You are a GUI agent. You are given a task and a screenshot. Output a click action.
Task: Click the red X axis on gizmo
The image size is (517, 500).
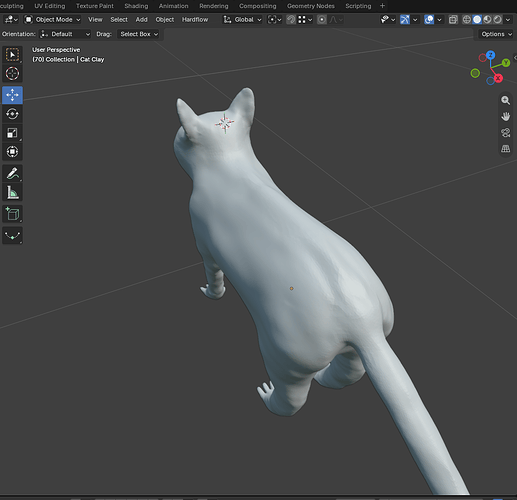click(x=498, y=78)
